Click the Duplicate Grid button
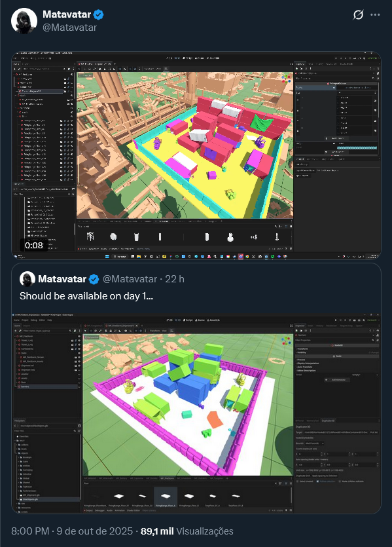 pyautogui.click(x=303, y=476)
